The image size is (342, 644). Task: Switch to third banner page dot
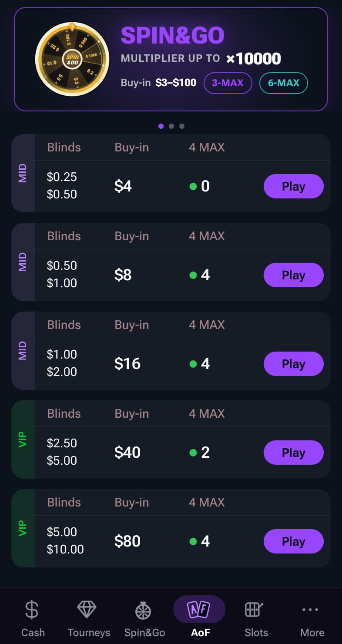[182, 126]
